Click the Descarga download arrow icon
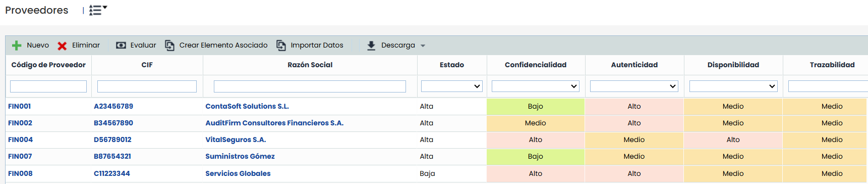868x184 pixels. pyautogui.click(x=371, y=45)
